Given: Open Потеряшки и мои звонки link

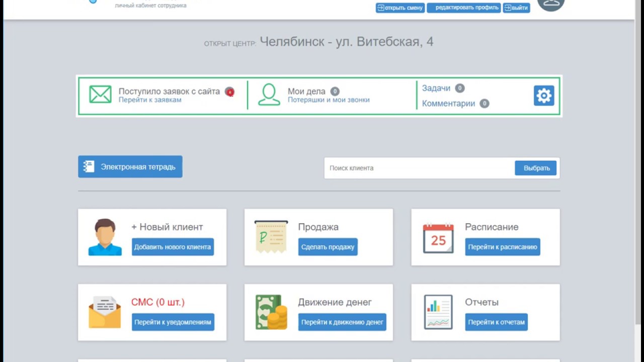Looking at the screenshot, I should click(329, 100).
